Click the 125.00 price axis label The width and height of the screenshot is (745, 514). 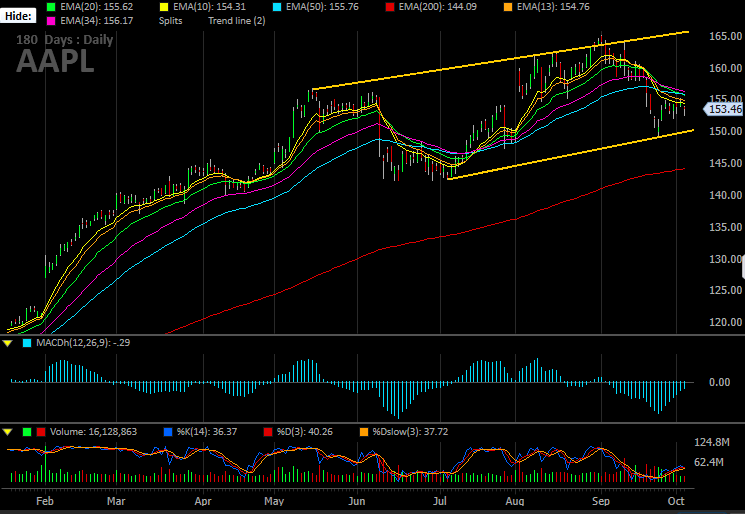726,290
